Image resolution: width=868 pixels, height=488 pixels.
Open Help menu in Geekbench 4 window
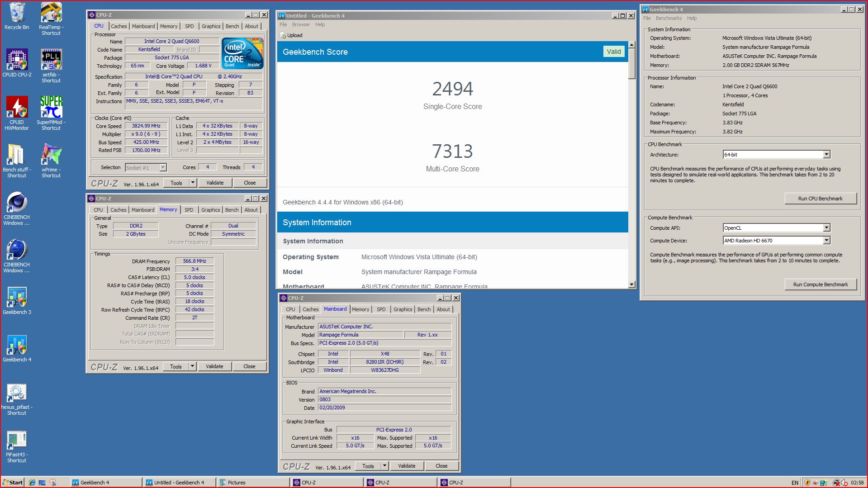[692, 18]
